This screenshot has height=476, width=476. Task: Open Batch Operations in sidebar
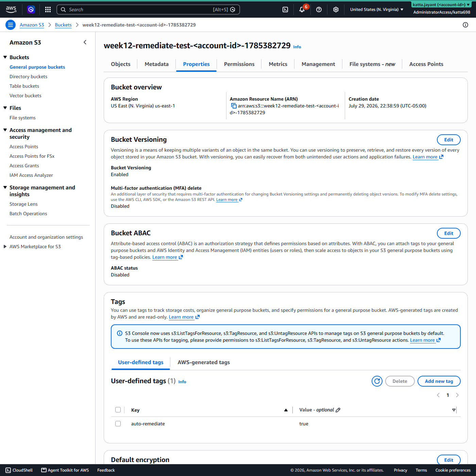(x=28, y=214)
